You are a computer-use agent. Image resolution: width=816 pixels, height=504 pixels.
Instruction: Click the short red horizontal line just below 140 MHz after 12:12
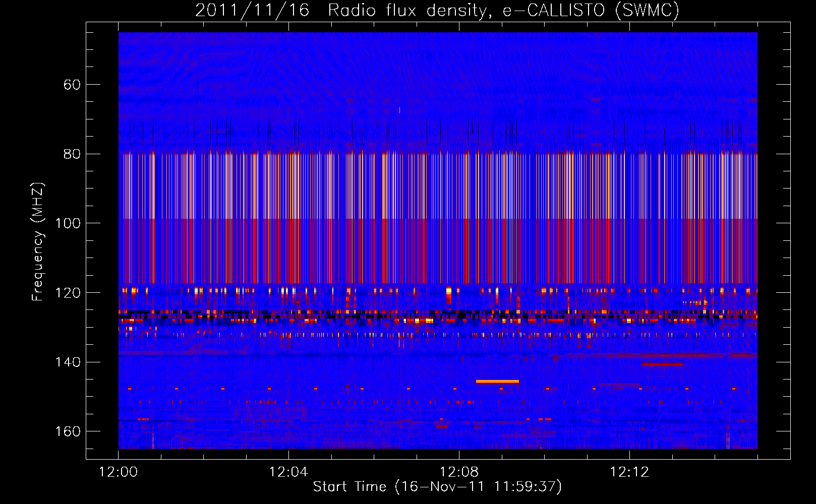tap(662, 364)
